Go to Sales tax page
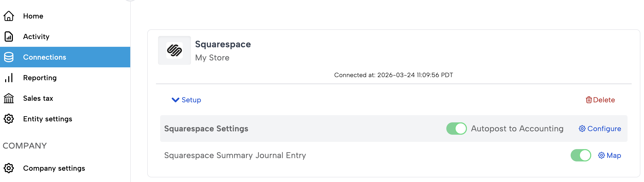 [x=38, y=98]
